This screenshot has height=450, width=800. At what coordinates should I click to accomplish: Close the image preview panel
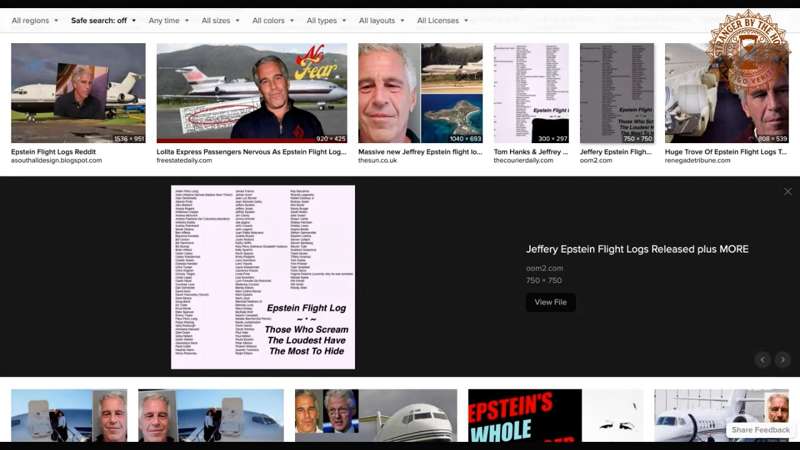coord(787,191)
